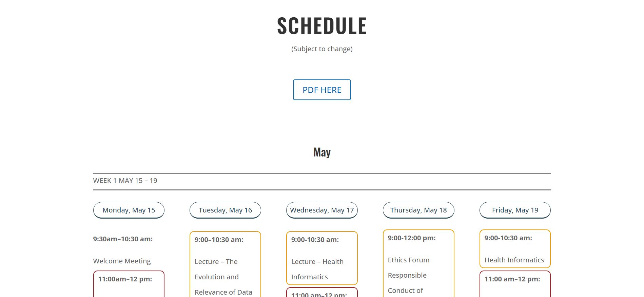Select the "Monday, May 15" day button
This screenshot has height=297, width=644.
129,210
